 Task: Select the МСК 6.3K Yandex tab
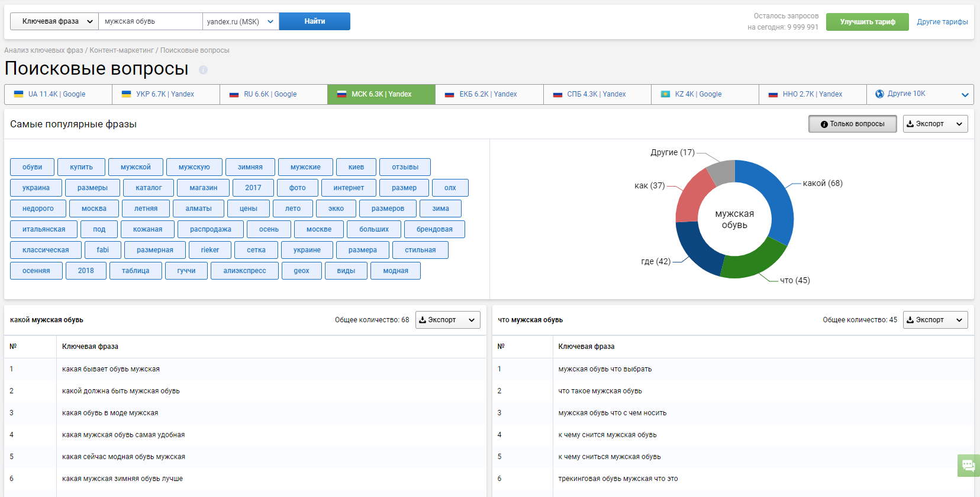tap(381, 94)
